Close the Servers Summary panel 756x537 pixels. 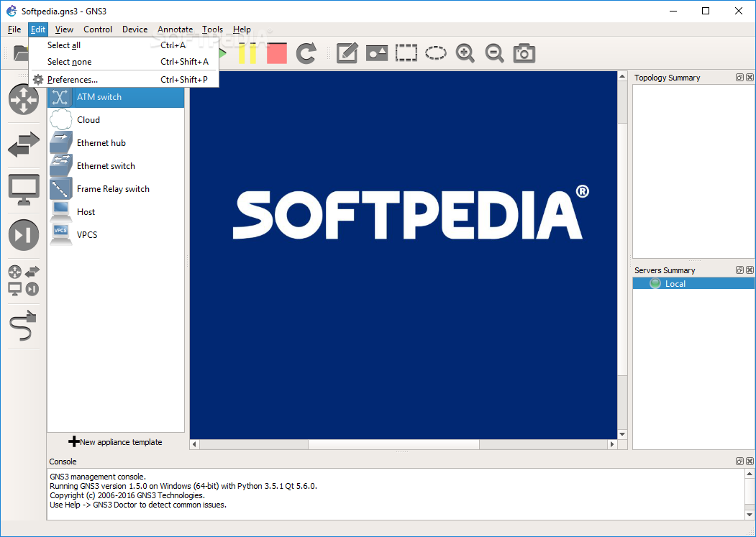750,270
